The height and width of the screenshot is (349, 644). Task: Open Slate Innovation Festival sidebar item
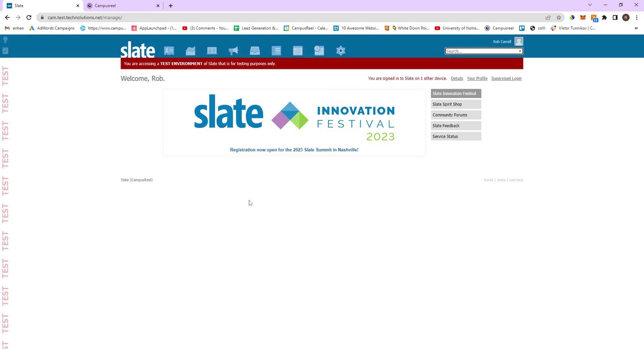pyautogui.click(x=456, y=94)
